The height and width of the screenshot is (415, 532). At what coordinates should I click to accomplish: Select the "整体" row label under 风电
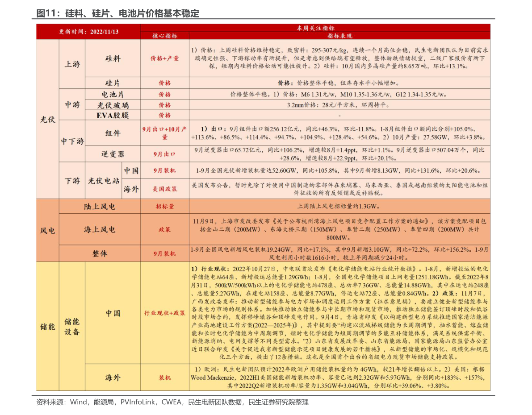coord(100,253)
